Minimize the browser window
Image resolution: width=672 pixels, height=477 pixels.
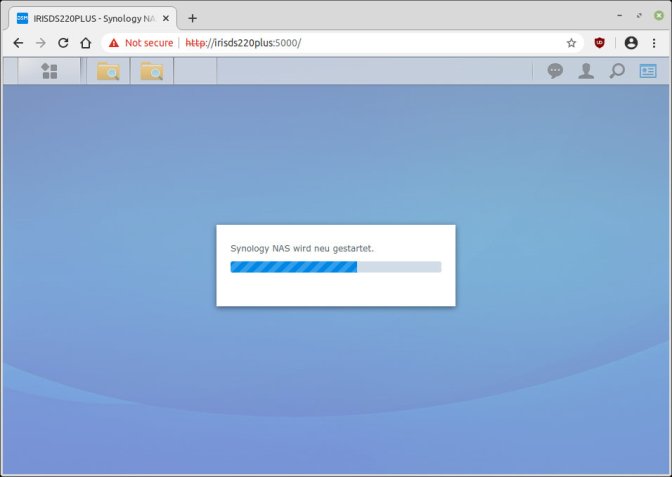point(619,15)
